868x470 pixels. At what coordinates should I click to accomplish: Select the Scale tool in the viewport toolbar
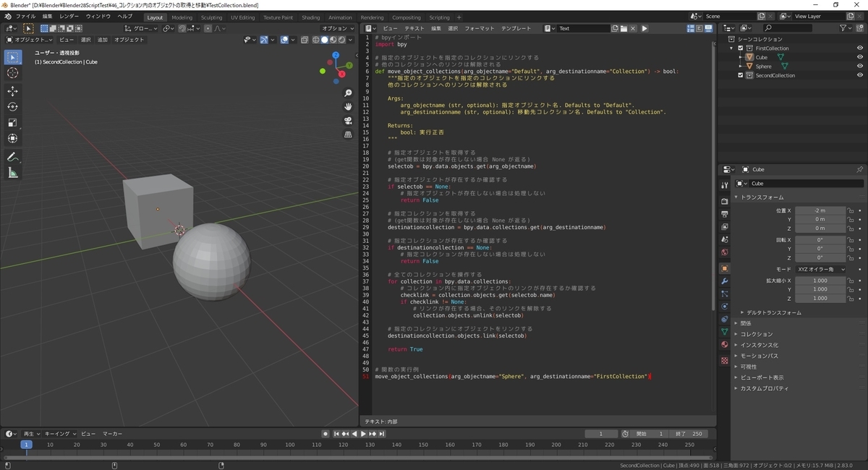(13, 122)
